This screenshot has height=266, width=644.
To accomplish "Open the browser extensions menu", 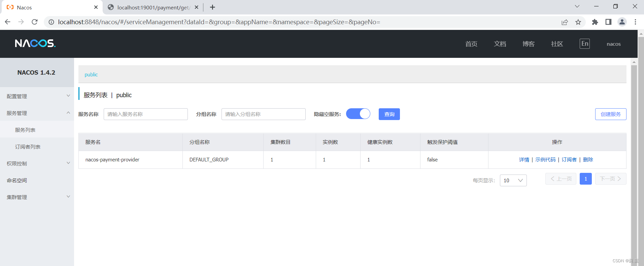I will coord(595,22).
